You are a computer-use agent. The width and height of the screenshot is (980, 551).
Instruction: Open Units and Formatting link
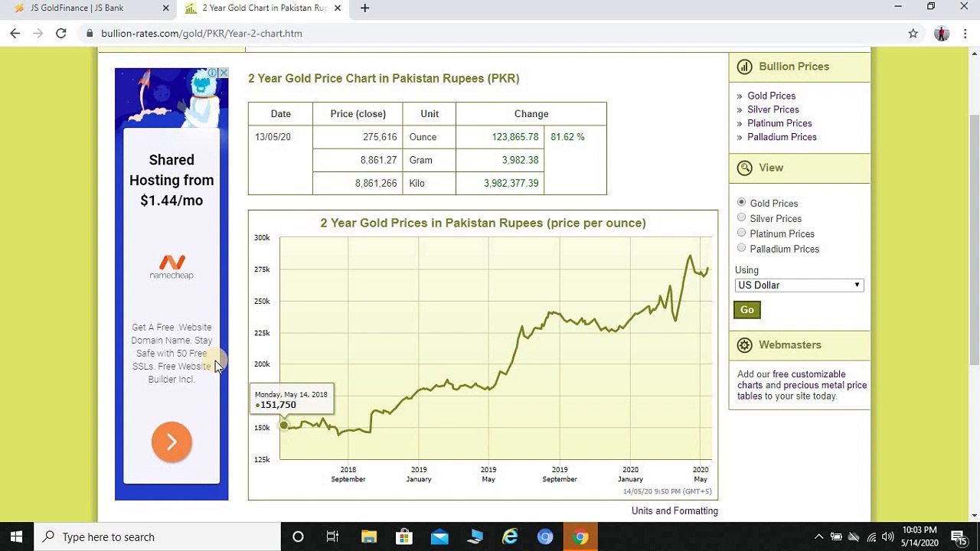coord(675,511)
